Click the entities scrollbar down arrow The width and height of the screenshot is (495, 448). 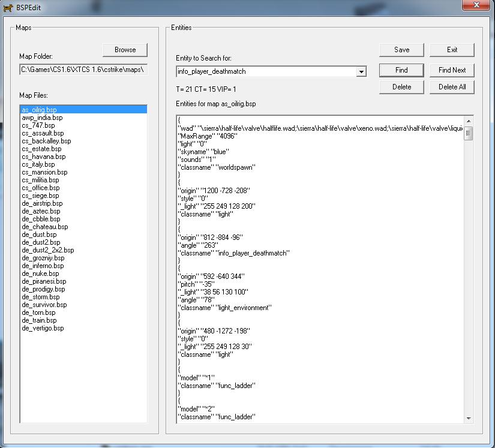[469, 419]
